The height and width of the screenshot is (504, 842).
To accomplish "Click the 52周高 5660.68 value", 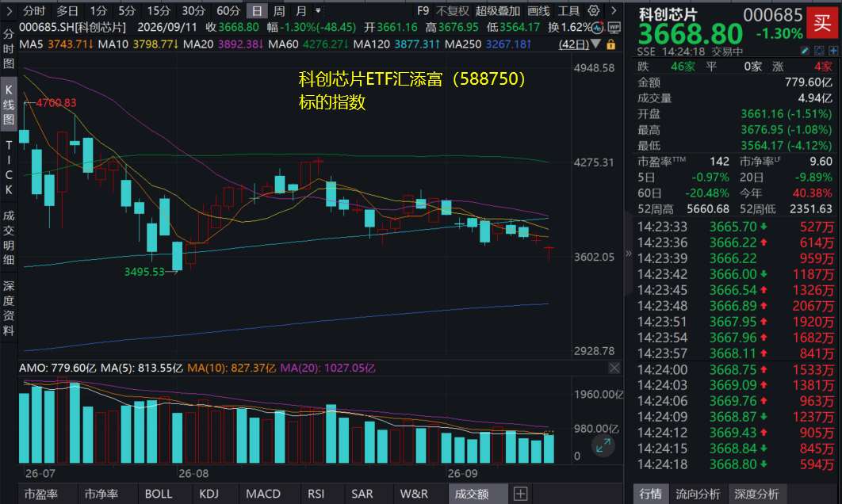I will 708,208.
